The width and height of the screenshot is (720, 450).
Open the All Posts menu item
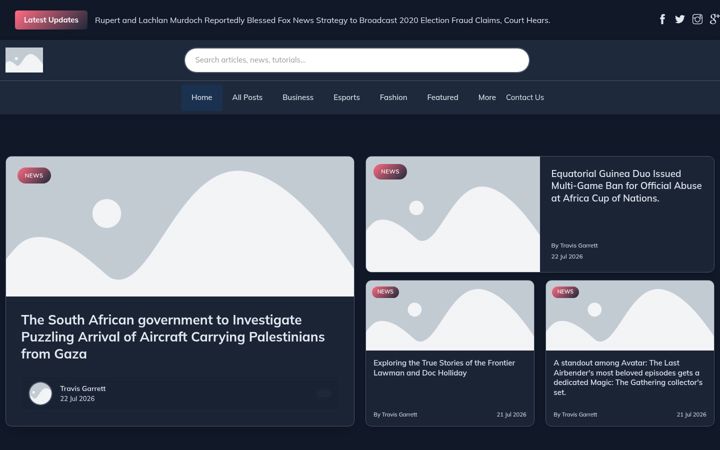coord(247,97)
